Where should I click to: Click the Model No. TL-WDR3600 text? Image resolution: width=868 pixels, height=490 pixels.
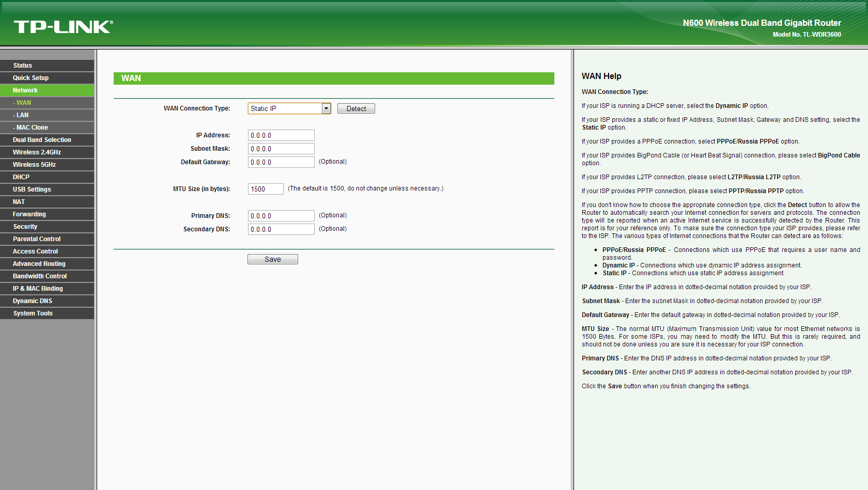[x=807, y=35]
